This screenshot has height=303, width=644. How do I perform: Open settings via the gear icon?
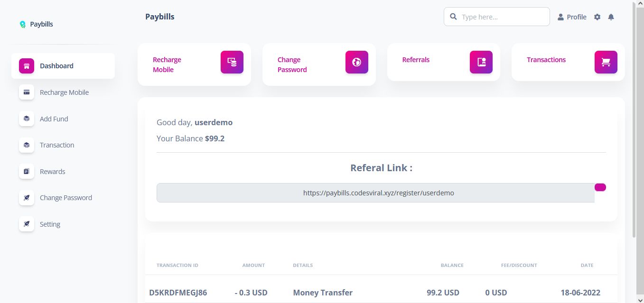tap(597, 17)
